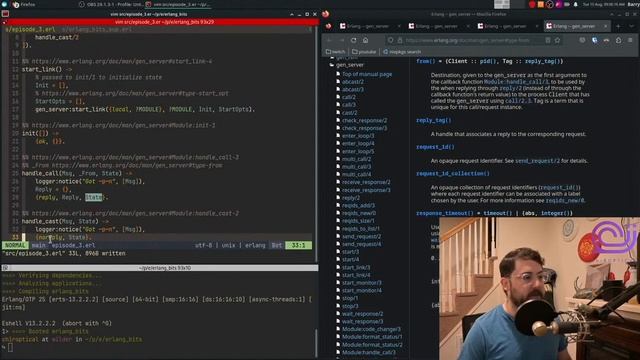
Task: Open the nixpkgs search bookmark
Action: [x=402, y=52]
